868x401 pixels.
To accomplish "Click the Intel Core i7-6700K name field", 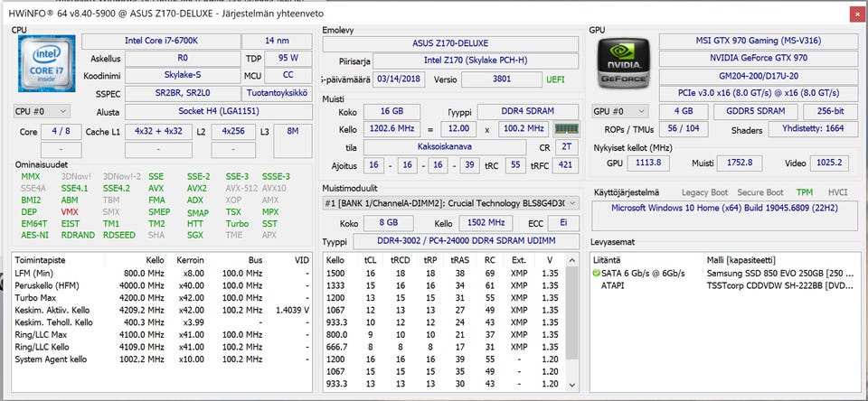I will tap(161, 42).
